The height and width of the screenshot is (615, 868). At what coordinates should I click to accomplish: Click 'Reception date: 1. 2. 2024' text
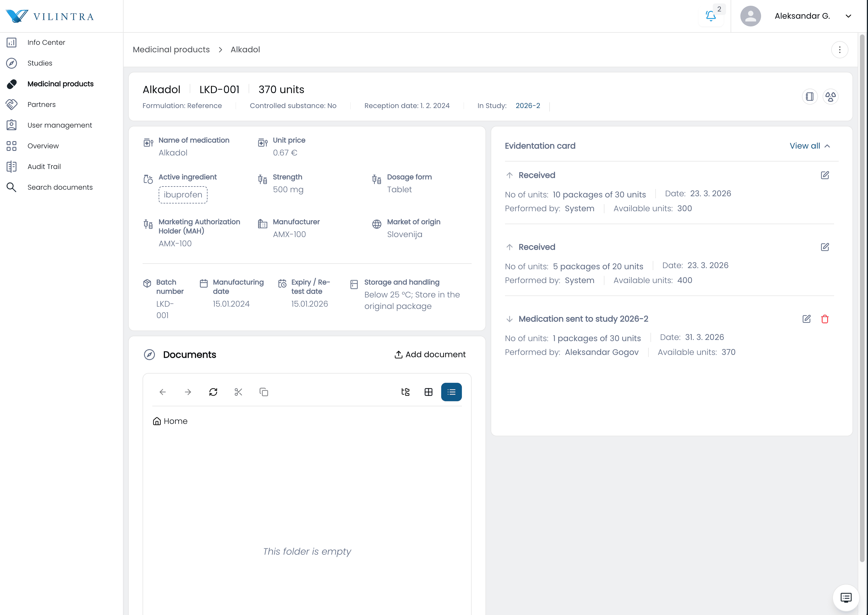(407, 106)
